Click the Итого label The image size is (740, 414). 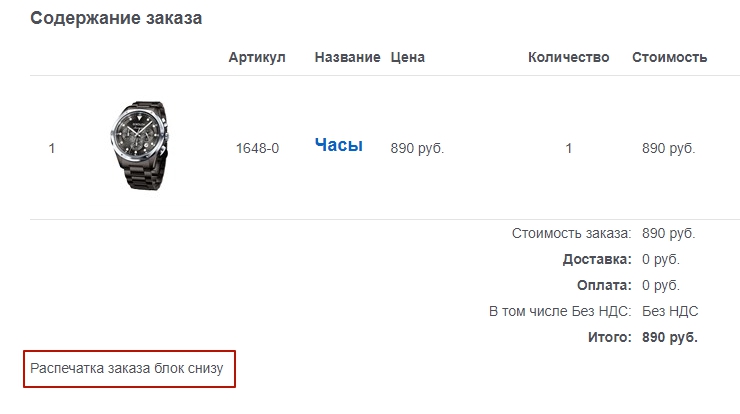[x=609, y=338]
